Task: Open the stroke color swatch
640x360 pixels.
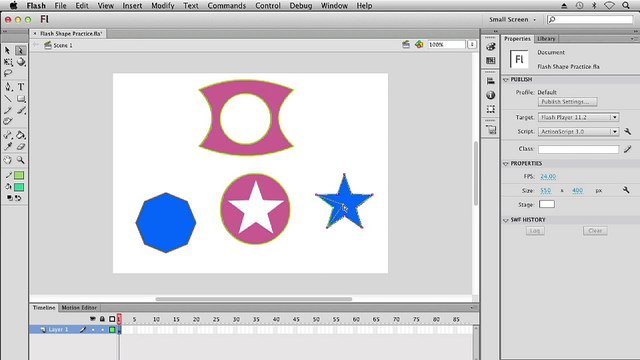Action: (19, 175)
